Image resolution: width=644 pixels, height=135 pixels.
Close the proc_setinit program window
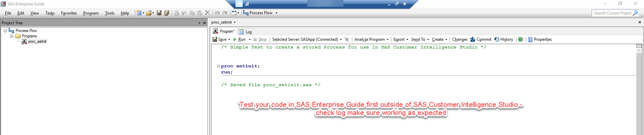coord(640,22)
